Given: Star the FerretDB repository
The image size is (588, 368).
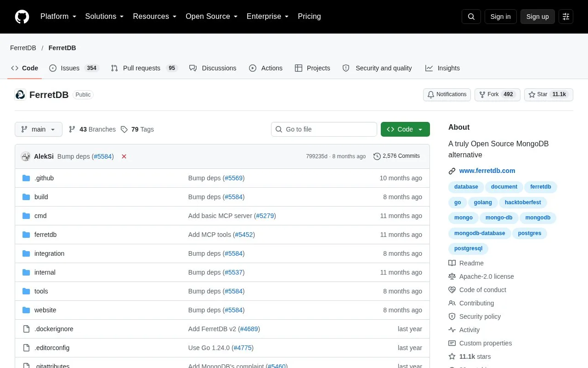Looking at the screenshot, I should click(x=548, y=94).
